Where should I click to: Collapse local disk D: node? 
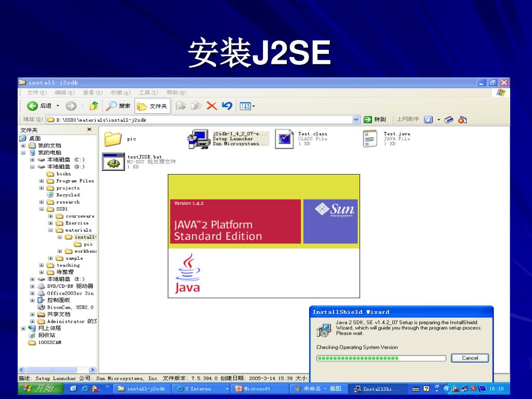32,167
